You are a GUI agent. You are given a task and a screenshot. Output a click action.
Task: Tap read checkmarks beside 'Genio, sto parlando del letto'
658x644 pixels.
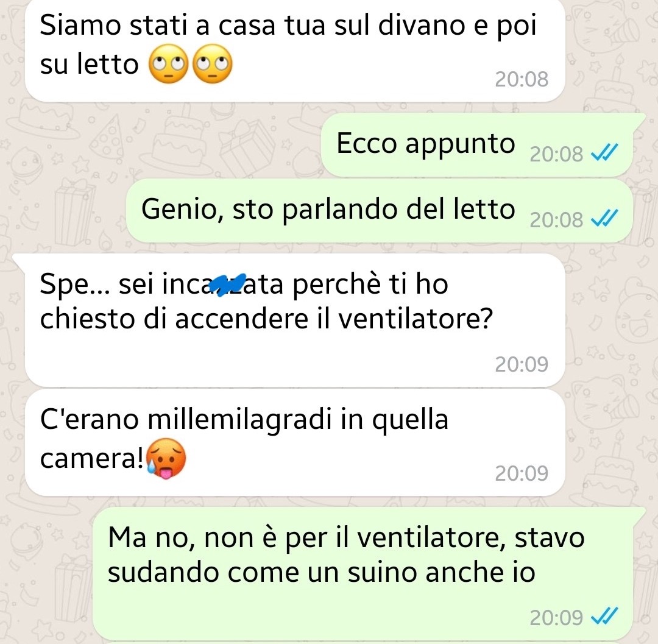click(604, 218)
